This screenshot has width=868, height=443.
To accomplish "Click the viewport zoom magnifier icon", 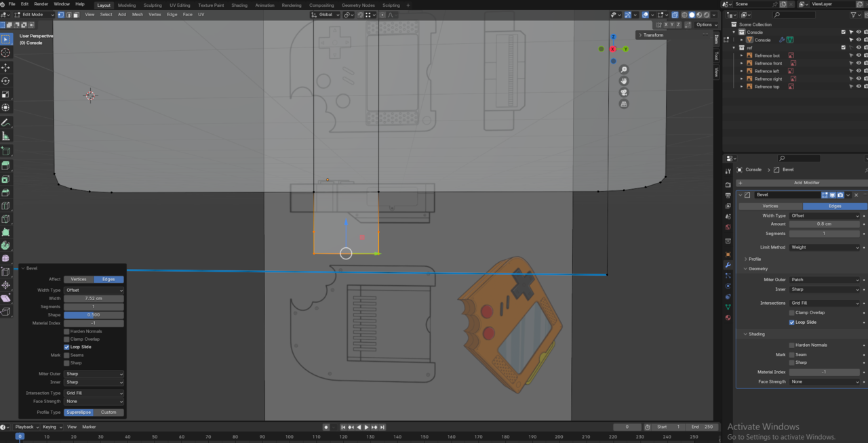I will [x=624, y=70].
